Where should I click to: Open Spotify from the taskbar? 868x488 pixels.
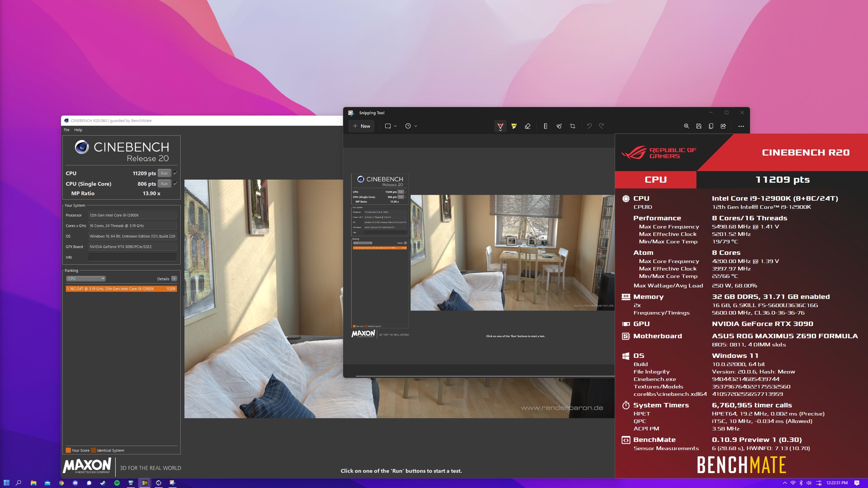pyautogui.click(x=117, y=483)
